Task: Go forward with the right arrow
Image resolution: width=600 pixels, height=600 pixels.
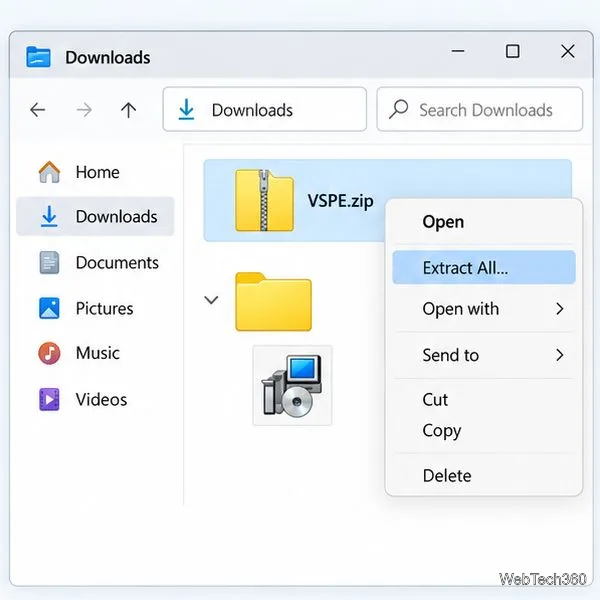Action: pyautogui.click(x=84, y=110)
